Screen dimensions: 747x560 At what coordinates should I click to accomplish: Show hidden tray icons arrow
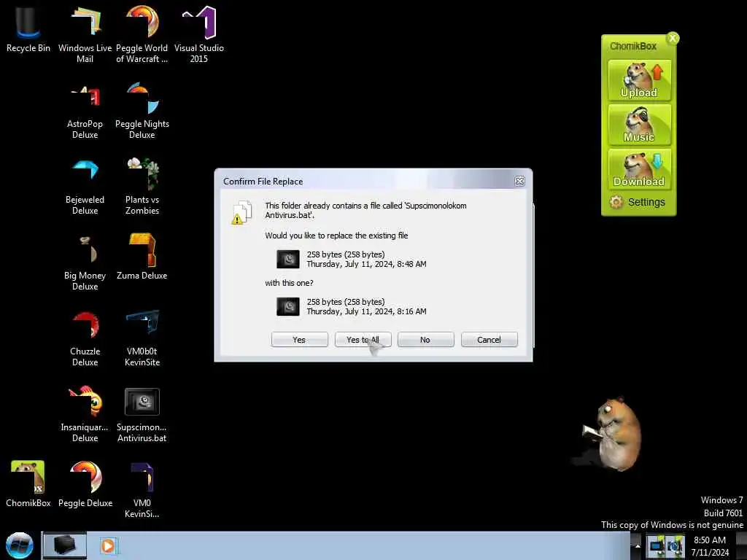638,545
